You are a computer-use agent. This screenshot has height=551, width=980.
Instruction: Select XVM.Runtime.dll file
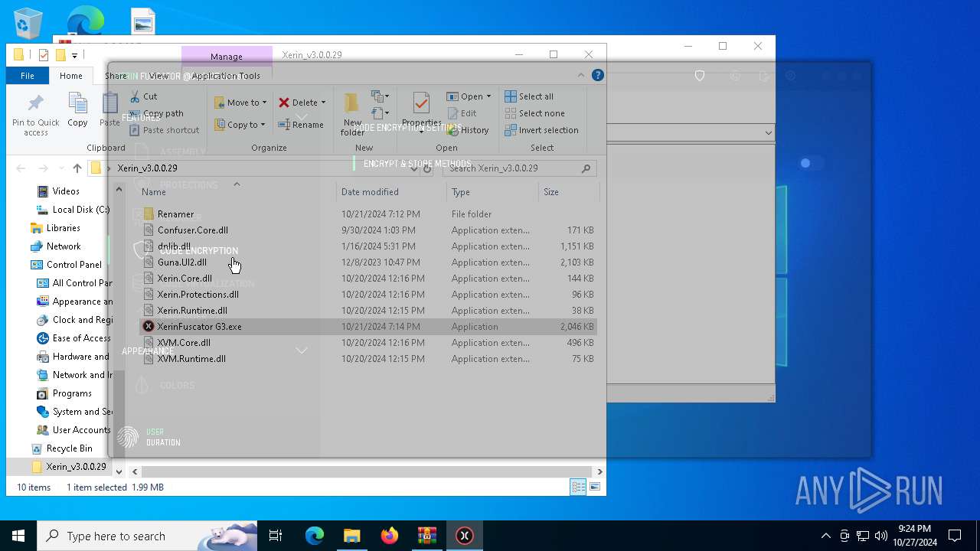coord(368,359)
